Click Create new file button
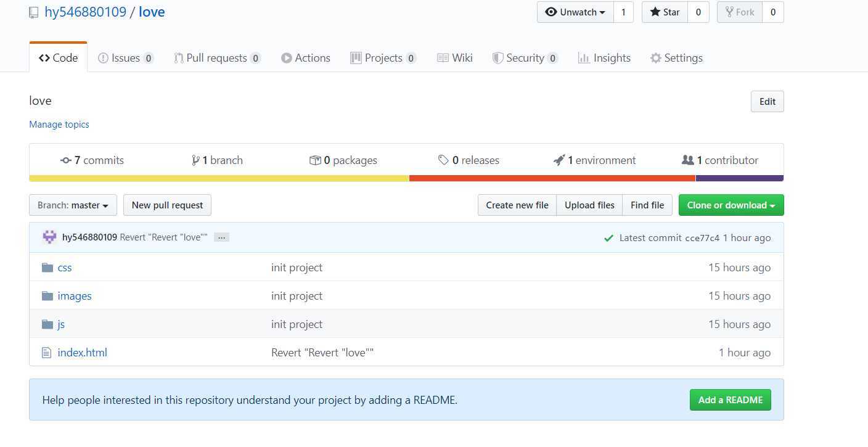 tap(517, 205)
